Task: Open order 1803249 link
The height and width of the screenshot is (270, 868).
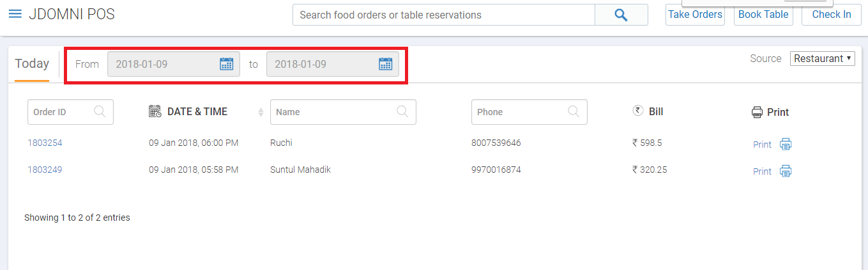Action: point(45,170)
